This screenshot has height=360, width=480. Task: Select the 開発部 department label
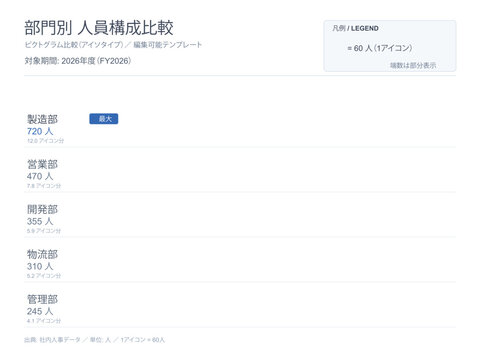coord(42,209)
